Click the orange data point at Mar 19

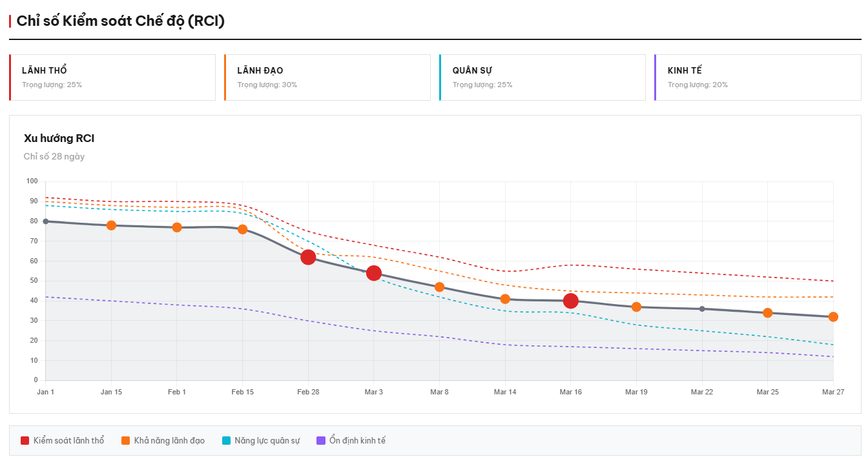[x=636, y=307]
